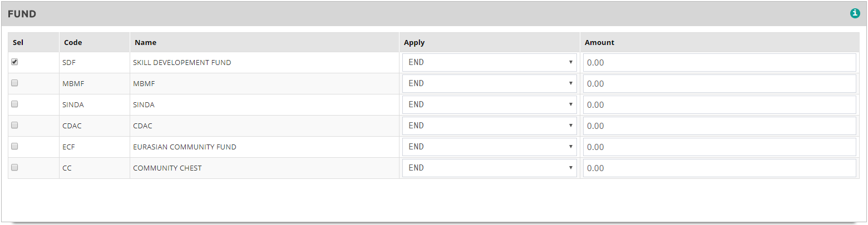Select the Community Chest checkbox

tap(14, 168)
